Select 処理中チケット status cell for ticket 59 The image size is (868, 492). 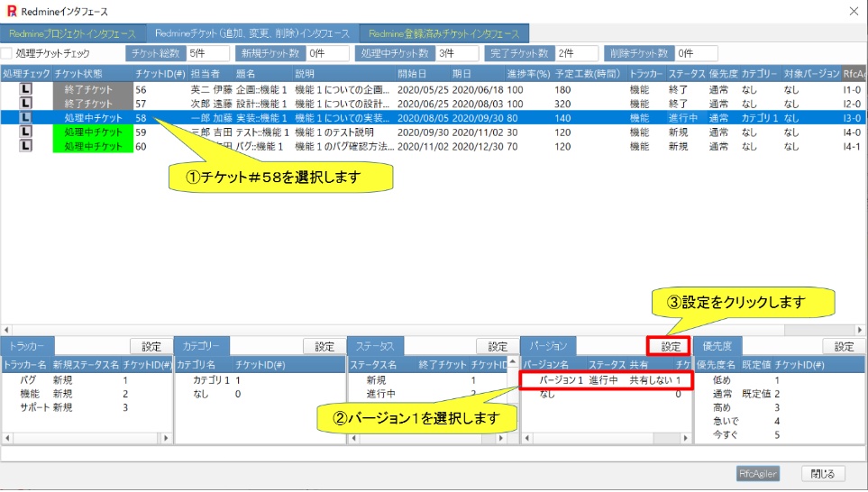pos(93,132)
